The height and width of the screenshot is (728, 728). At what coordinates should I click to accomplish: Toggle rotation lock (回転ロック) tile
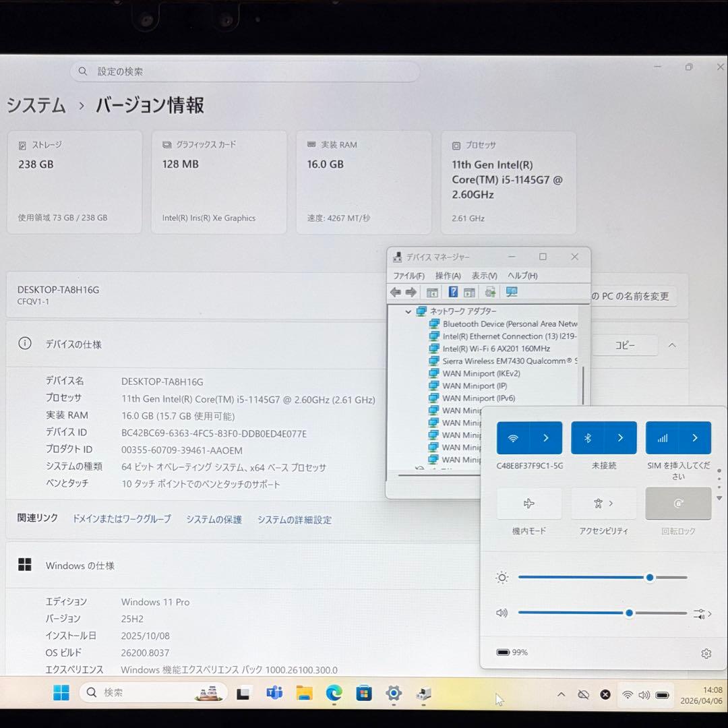pyautogui.click(x=678, y=504)
